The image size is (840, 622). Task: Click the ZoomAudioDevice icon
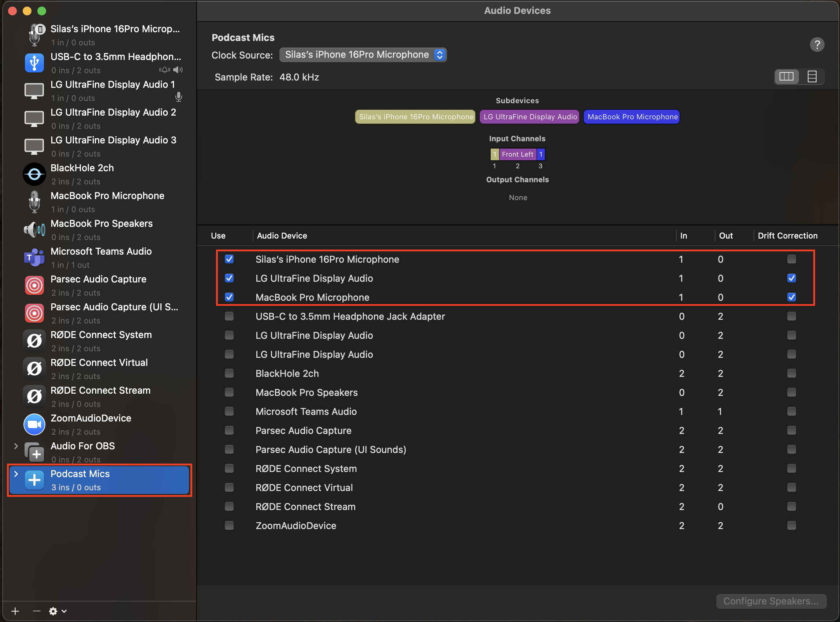(x=34, y=425)
